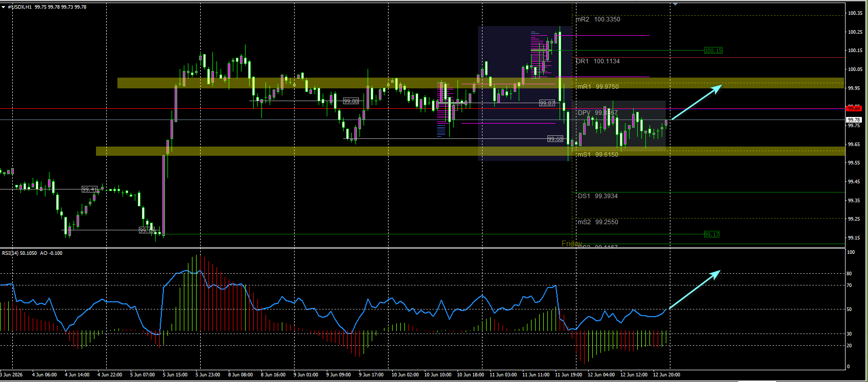
Task: Select the lower yellow zone near 99.65
Action: [x=470, y=151]
